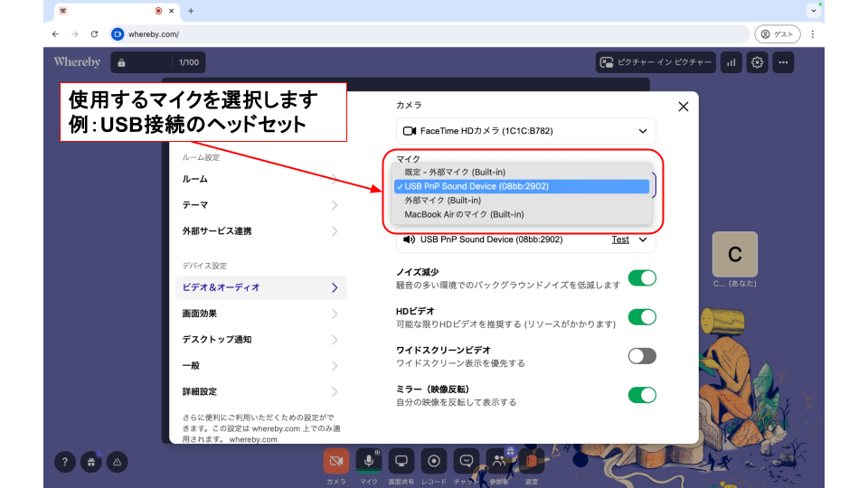Open the 画面効果 settings section
The height and width of the screenshot is (488, 868).
260,314
